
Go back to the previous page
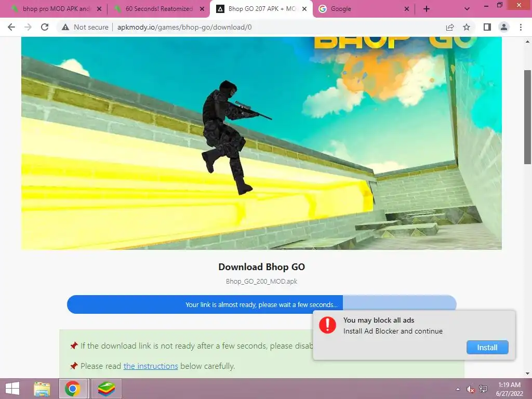pyautogui.click(x=11, y=27)
